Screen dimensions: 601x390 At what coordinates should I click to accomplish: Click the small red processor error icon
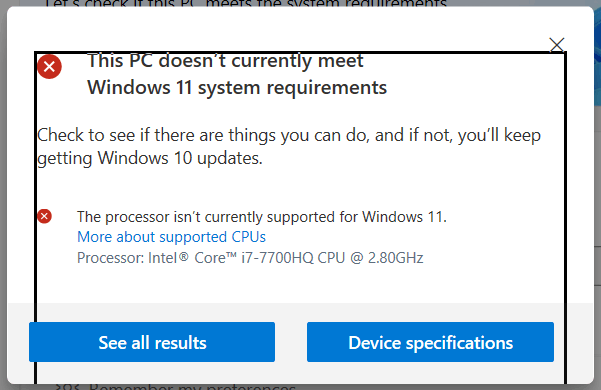[x=44, y=216]
